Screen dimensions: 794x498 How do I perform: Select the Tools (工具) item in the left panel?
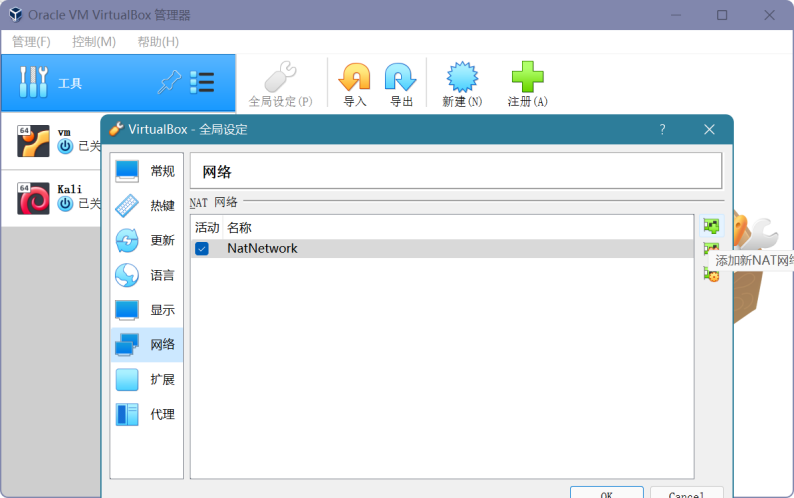[118, 83]
